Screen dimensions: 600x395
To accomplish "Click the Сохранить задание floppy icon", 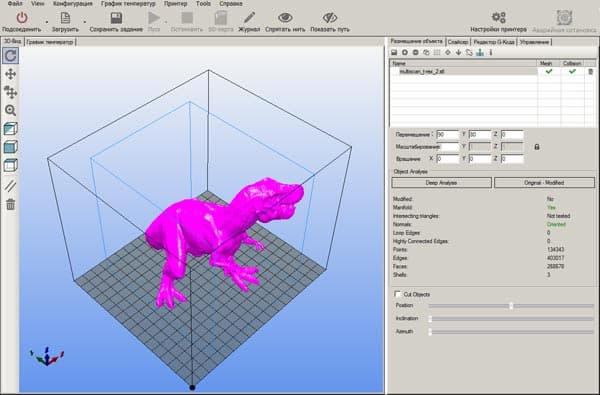I will [x=116, y=18].
